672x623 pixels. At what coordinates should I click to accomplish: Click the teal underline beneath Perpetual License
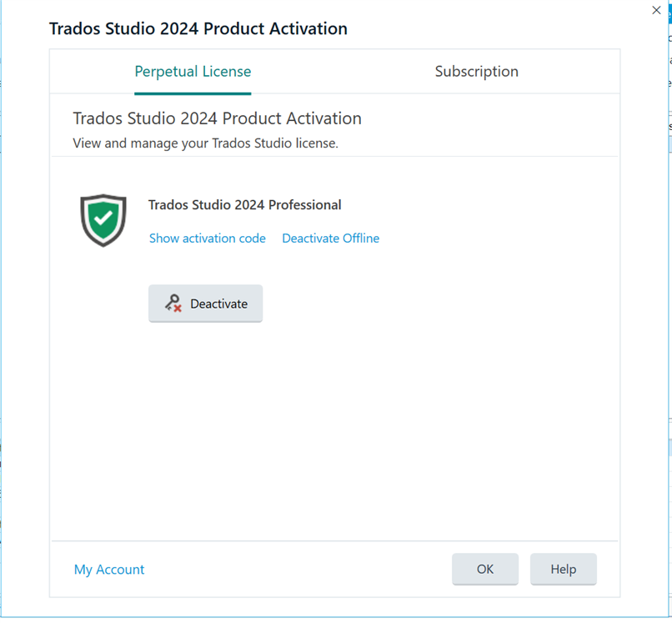193,93
